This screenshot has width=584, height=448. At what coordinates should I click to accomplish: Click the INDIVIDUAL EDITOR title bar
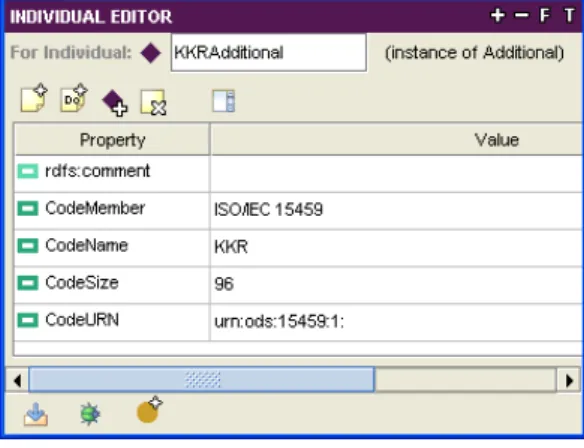coord(294,16)
